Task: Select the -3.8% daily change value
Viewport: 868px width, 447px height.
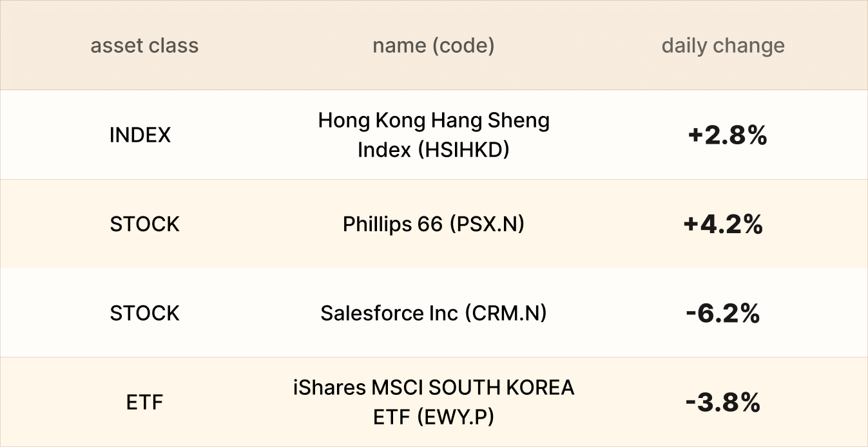Action: (x=723, y=403)
